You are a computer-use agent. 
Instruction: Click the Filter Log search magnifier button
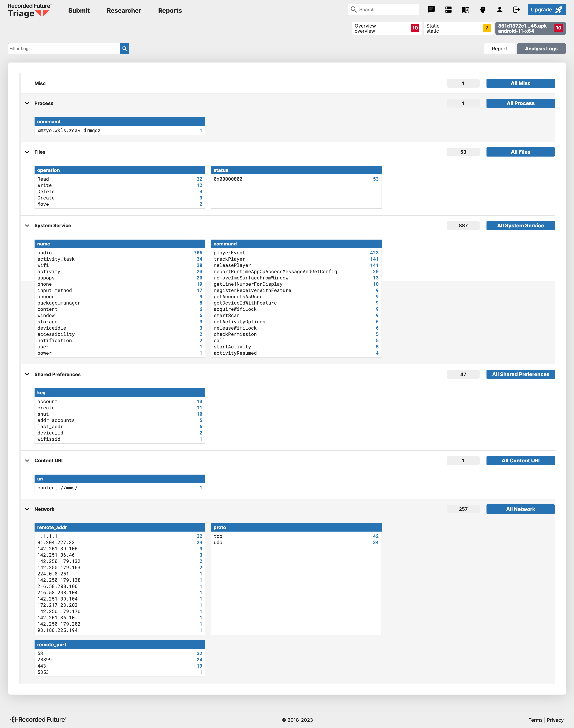[125, 49]
